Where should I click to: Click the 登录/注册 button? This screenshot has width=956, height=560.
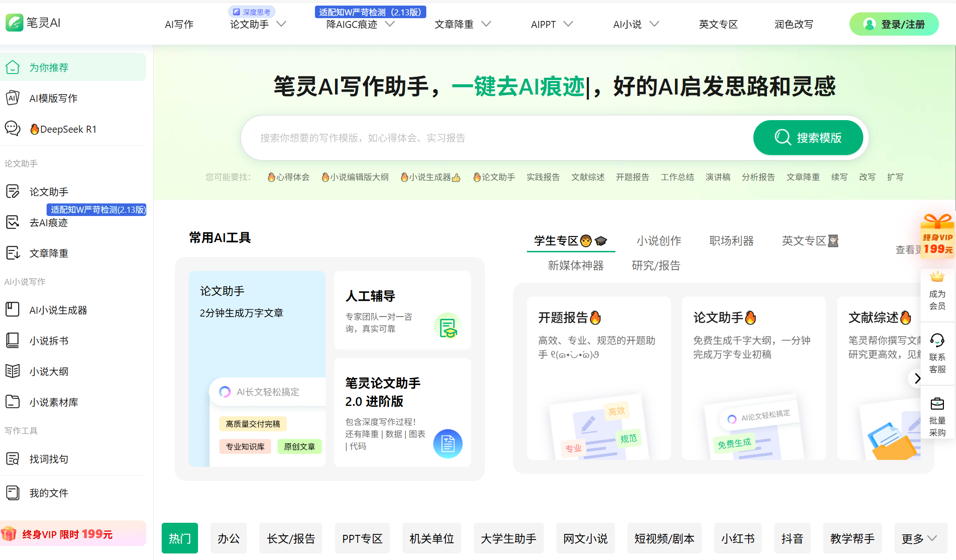pos(894,24)
